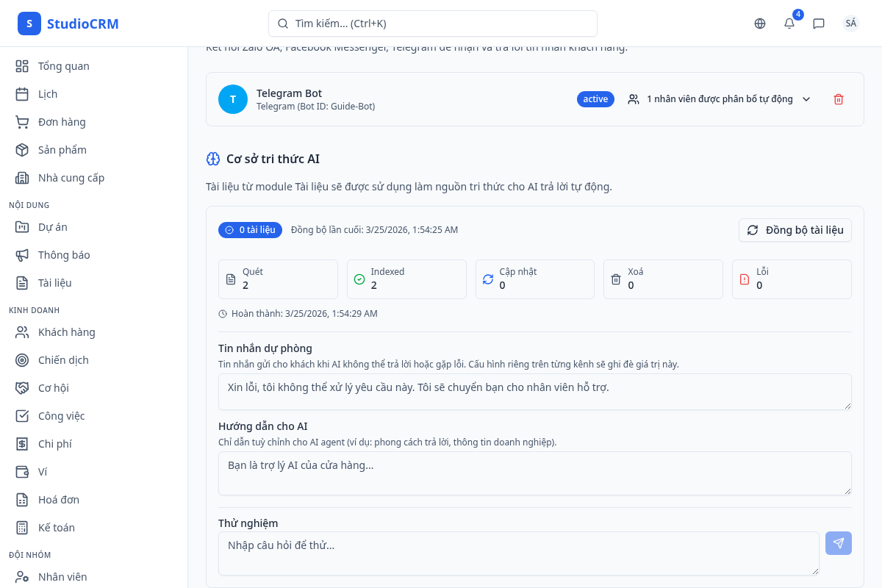Go to Khách hàng page
This screenshot has height=588, width=882.
pyautogui.click(x=67, y=332)
